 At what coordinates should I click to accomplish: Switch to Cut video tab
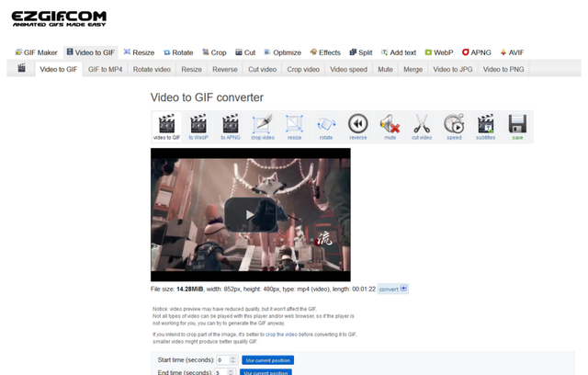[262, 69]
